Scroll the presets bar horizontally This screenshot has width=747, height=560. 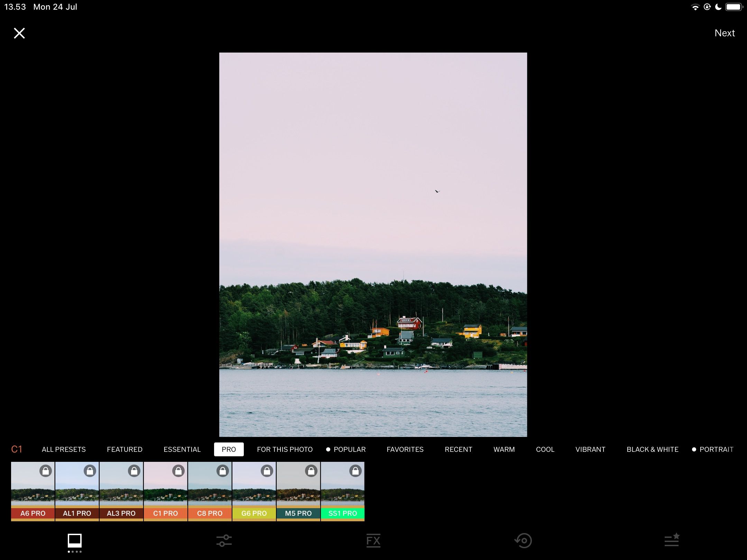click(188, 491)
